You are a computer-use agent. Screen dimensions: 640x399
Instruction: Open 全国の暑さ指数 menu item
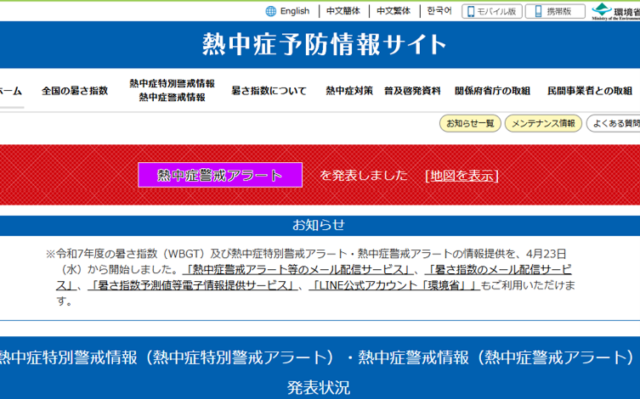pyautogui.click(x=75, y=91)
